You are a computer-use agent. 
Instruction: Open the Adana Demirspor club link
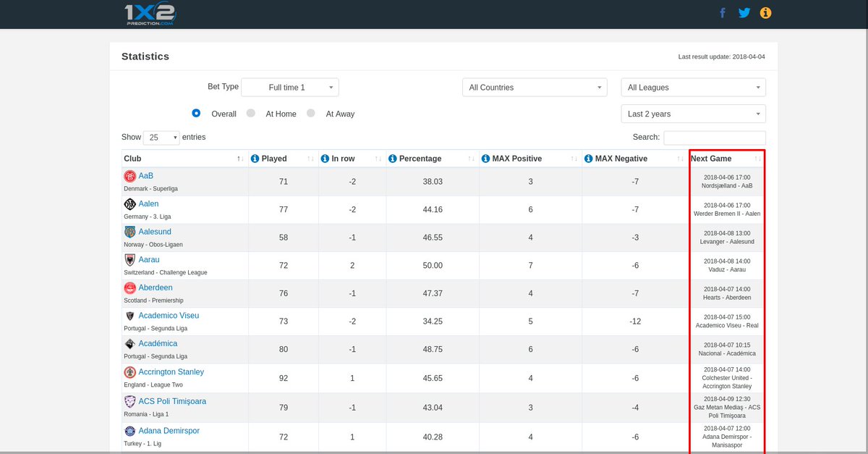pos(169,431)
